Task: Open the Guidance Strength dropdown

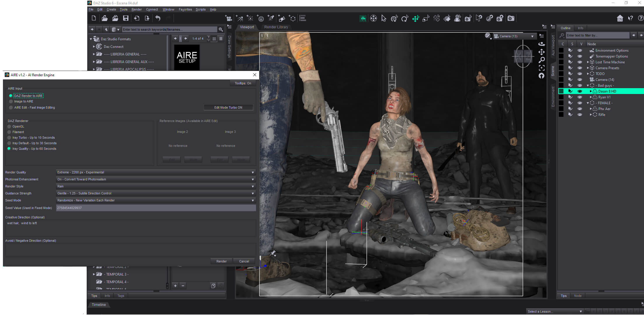Action: click(x=156, y=193)
